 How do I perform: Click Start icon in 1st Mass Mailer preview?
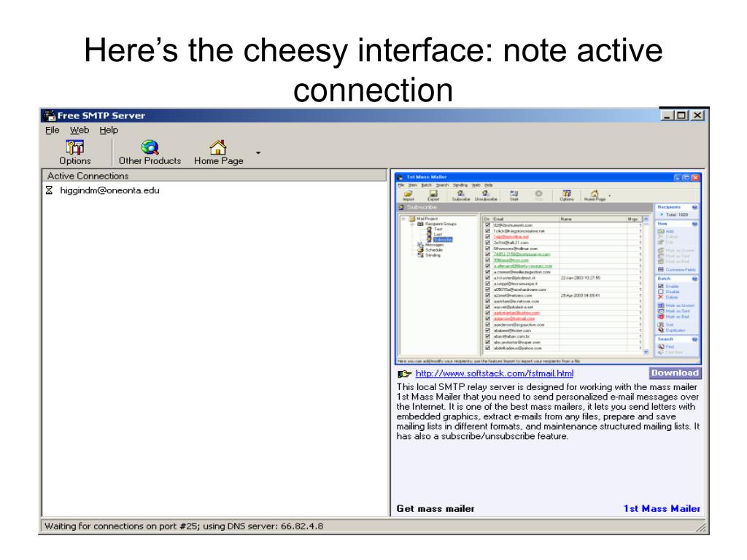[514, 193]
